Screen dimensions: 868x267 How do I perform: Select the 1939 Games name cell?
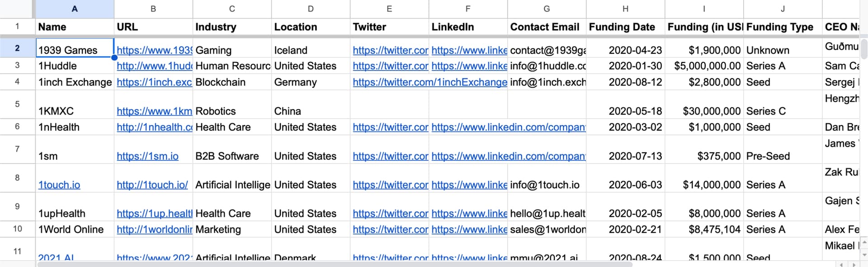(x=75, y=48)
